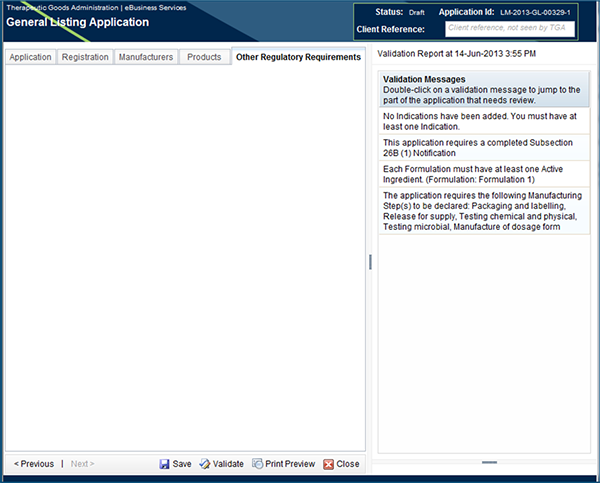This screenshot has height=483, width=600.
Task: Go to the Products tab
Action: 204,57
